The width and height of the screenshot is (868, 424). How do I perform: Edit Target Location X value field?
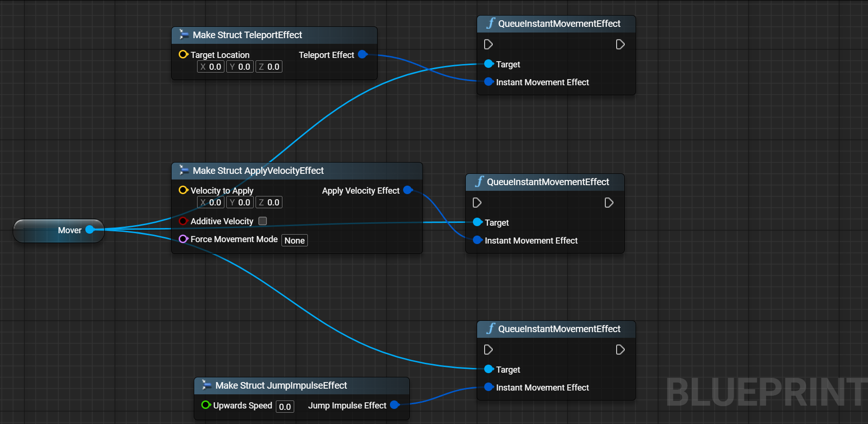pos(211,66)
